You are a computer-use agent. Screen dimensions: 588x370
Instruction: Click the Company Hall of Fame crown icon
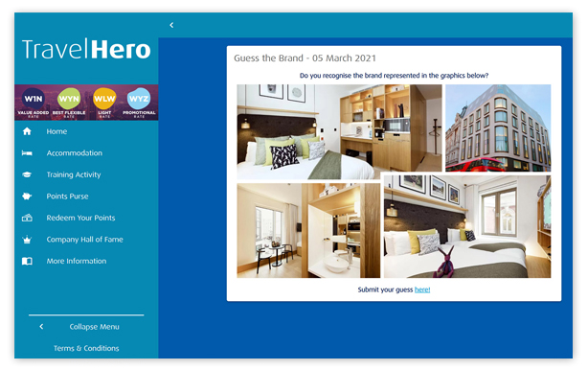click(27, 240)
